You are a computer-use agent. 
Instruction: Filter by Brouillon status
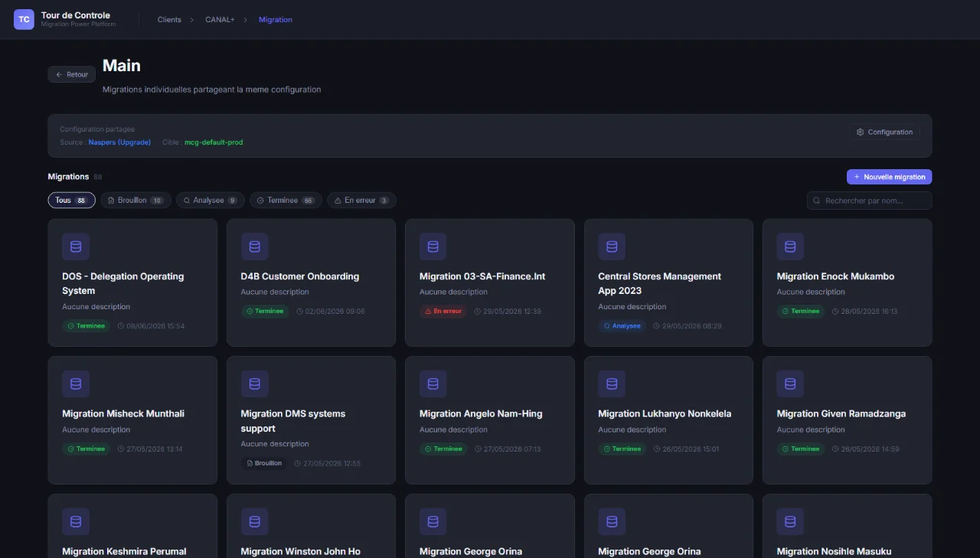click(136, 200)
